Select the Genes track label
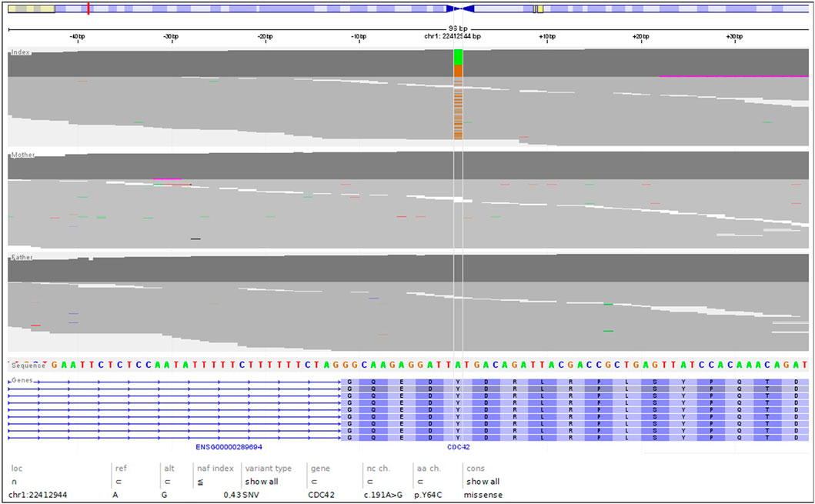This screenshot has height=504, width=815. click(x=22, y=380)
